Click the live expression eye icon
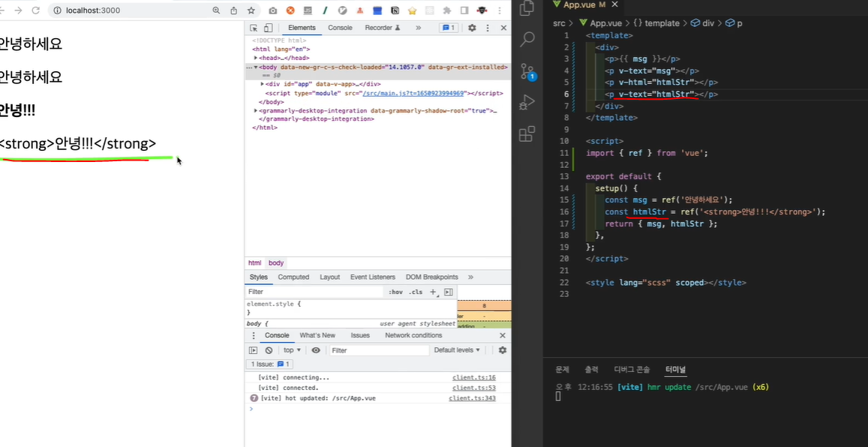 [316, 350]
